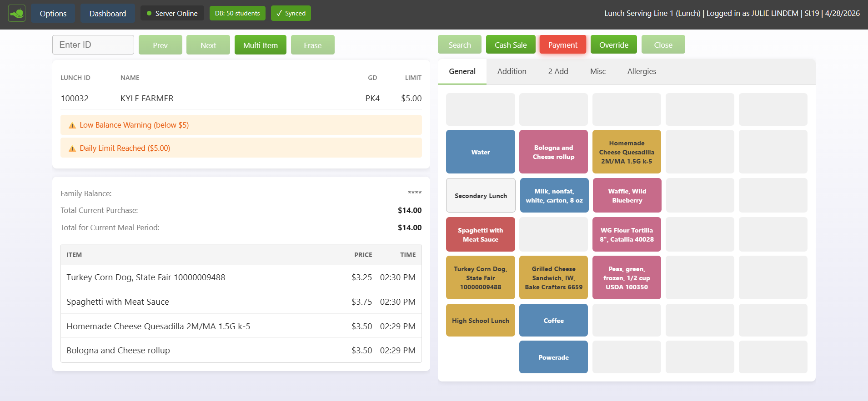Open the Misc tab
868x401 pixels.
pyautogui.click(x=598, y=71)
